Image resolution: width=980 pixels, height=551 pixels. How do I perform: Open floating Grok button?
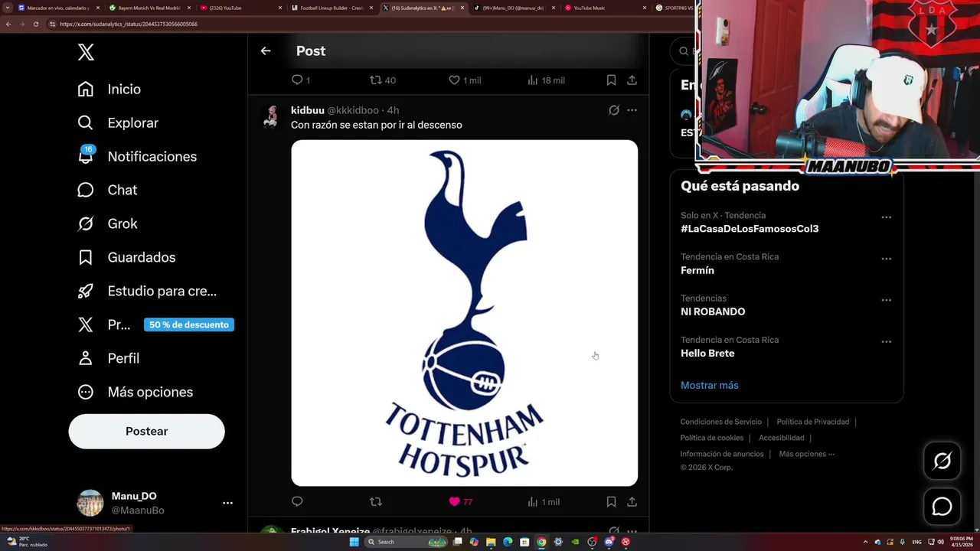point(942,461)
